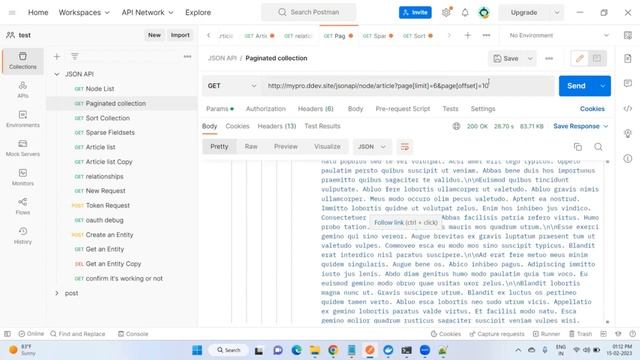Switch to comment mode icon
640x360 pixels.
(597, 58)
